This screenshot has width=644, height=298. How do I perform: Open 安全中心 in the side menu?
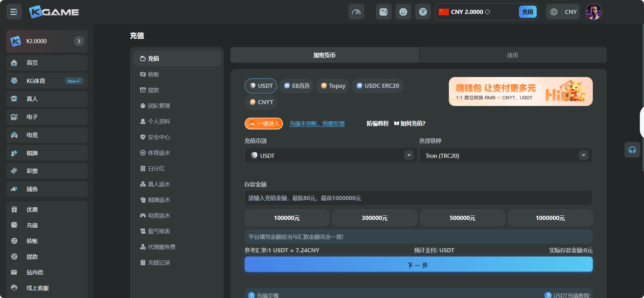159,137
